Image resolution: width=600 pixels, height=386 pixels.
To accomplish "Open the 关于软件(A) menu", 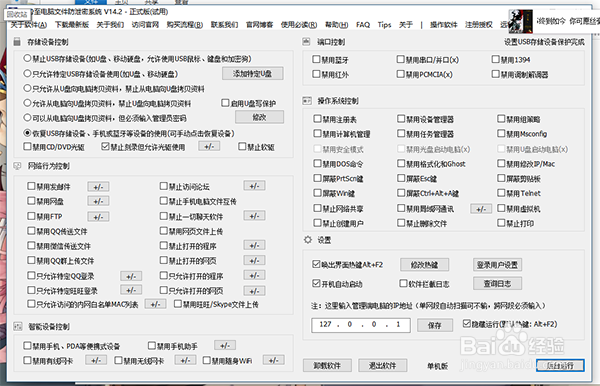I will (x=28, y=25).
